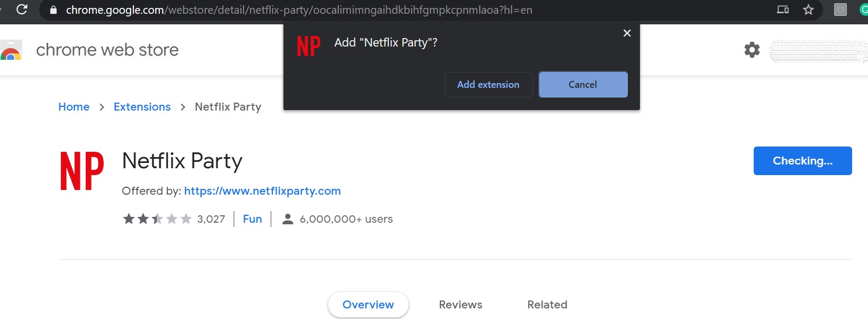
Task: Select the Overview tab
Action: click(368, 305)
